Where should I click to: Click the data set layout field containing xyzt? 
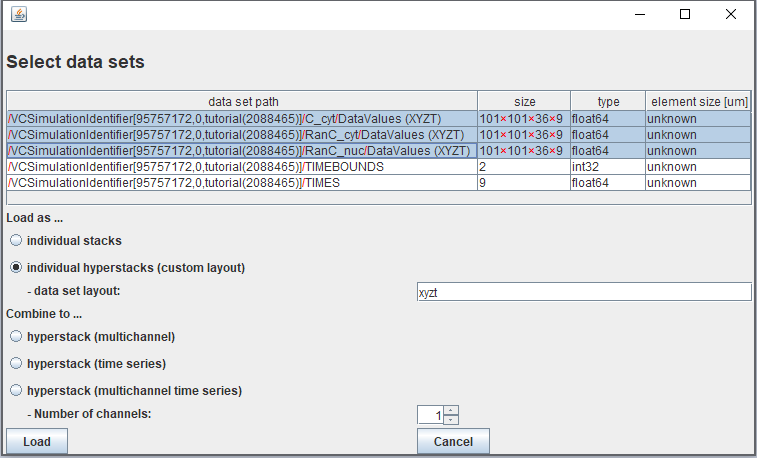tap(584, 292)
